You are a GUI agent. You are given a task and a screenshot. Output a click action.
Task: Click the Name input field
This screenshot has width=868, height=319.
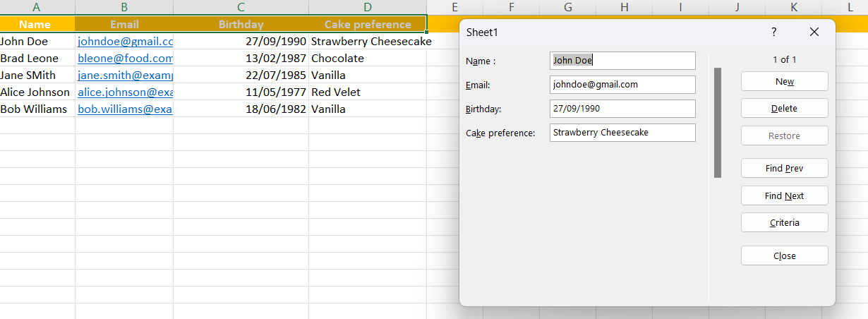(622, 61)
